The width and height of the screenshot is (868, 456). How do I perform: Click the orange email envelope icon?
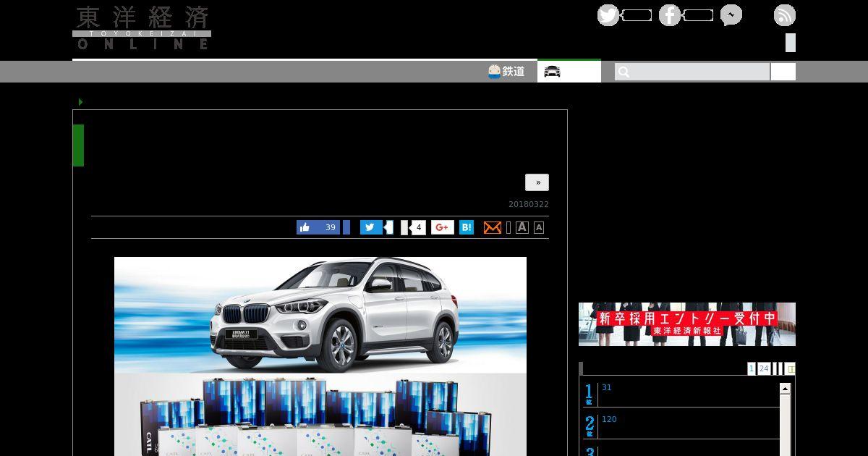(492, 227)
